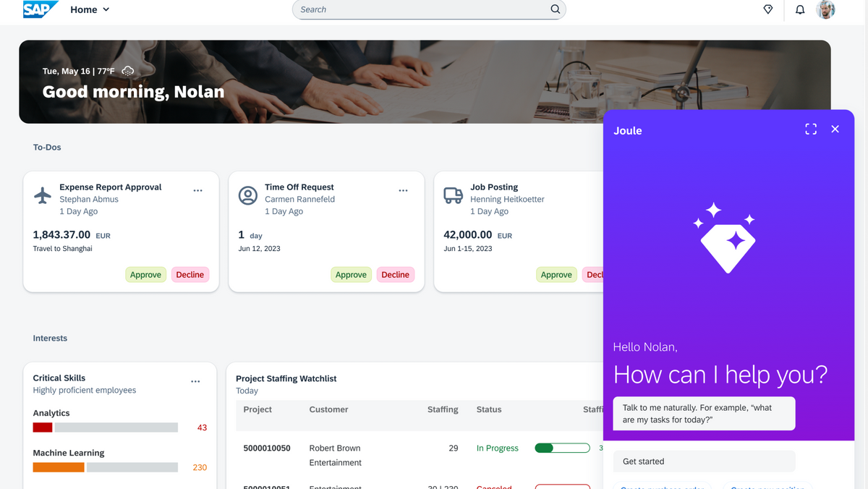The image size is (868, 489).
Task: Open notifications with the bell icon
Action: click(800, 9)
